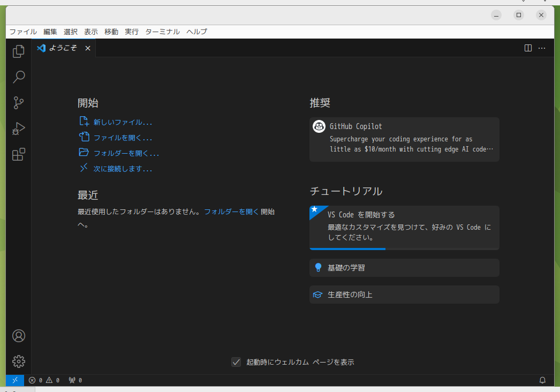
Task: Open the Explorer view in activity bar
Action: 19,51
